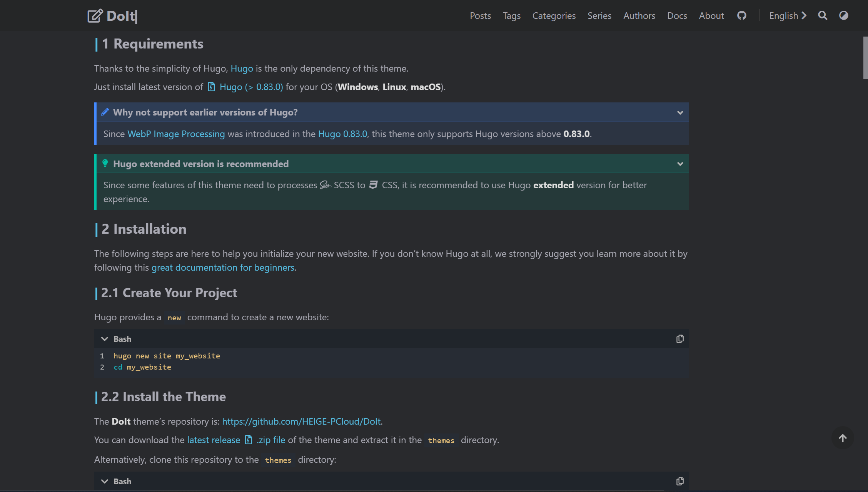Click the pencil icon in Hugo versions note

coord(105,112)
